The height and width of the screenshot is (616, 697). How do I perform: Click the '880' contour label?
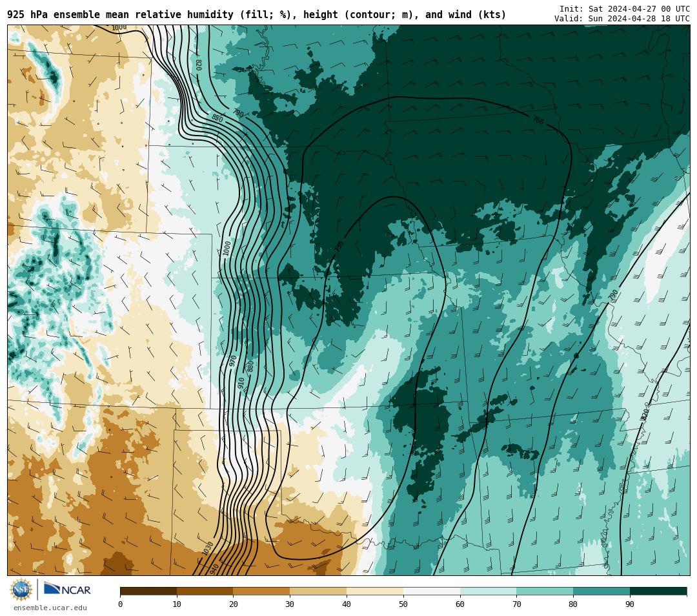[250, 367]
